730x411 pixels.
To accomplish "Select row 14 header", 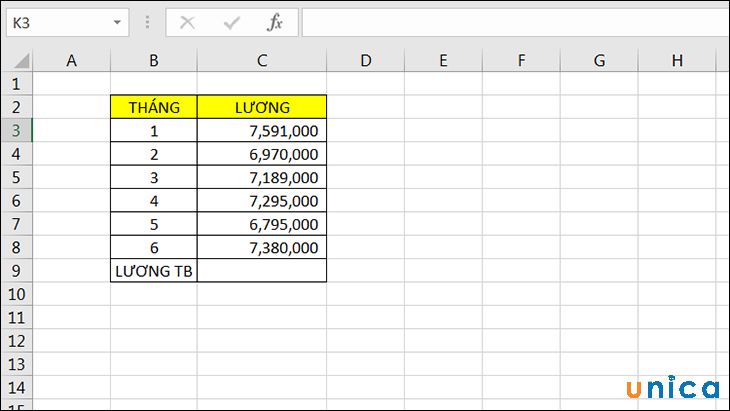I will pyautogui.click(x=17, y=387).
